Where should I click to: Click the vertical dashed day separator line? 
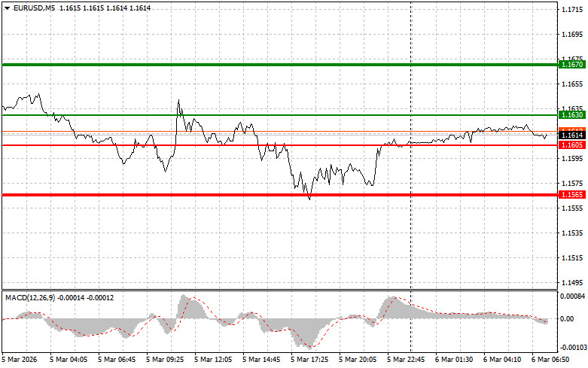coord(411,226)
